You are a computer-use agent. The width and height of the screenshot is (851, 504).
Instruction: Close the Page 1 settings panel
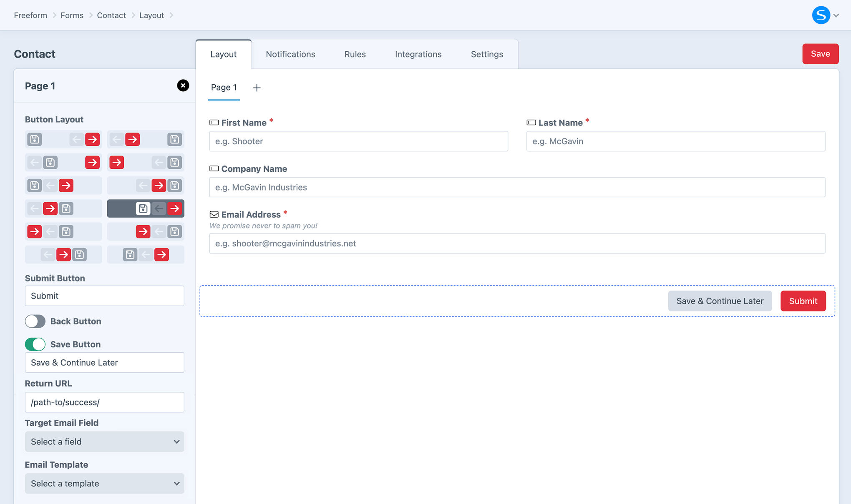click(183, 85)
